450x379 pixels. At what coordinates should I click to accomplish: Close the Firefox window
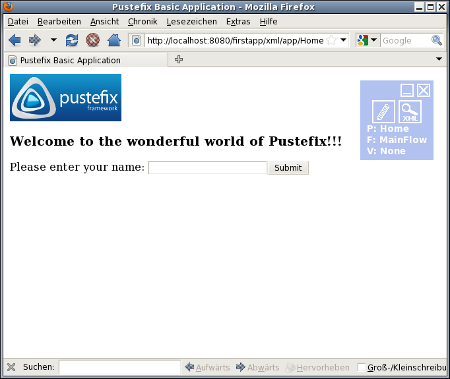coord(442,7)
